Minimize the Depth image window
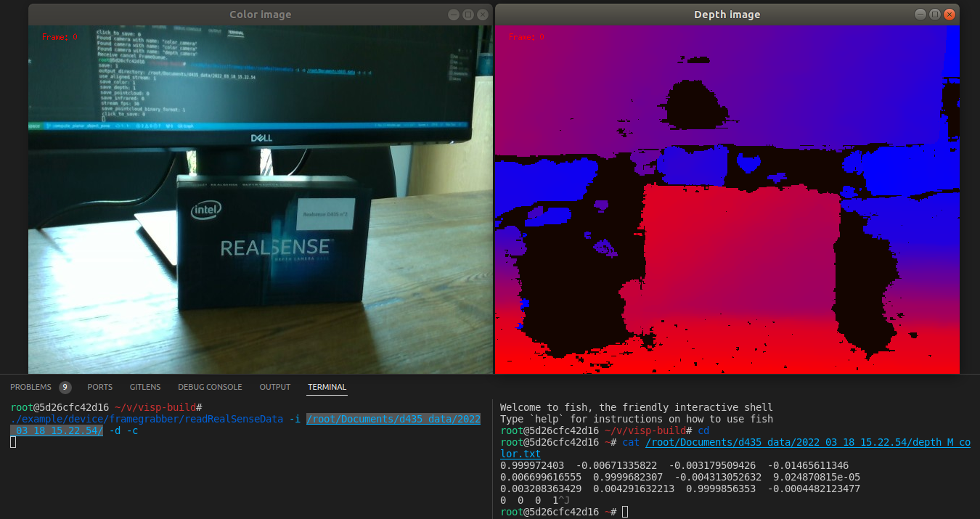 (x=920, y=14)
